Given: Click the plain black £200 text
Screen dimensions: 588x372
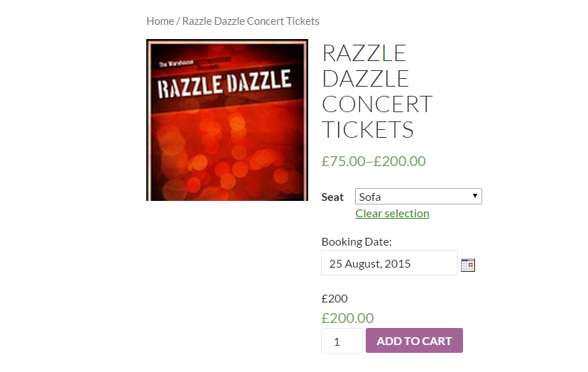Looking at the screenshot, I should [334, 298].
